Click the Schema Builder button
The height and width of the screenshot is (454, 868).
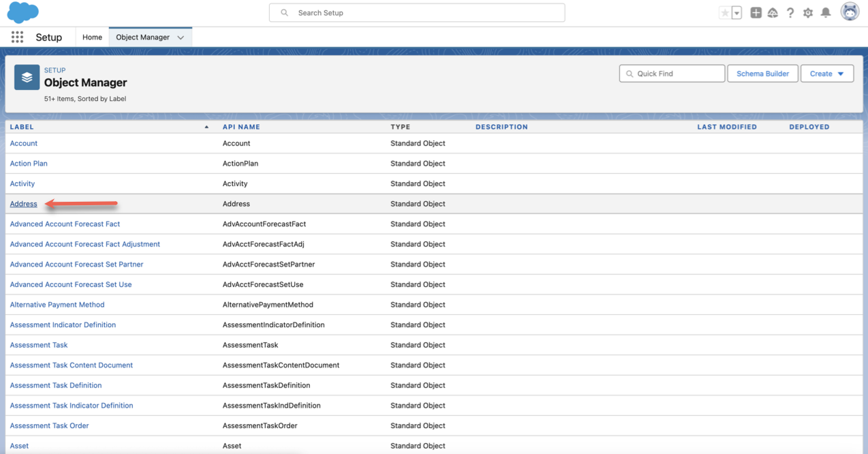click(762, 74)
